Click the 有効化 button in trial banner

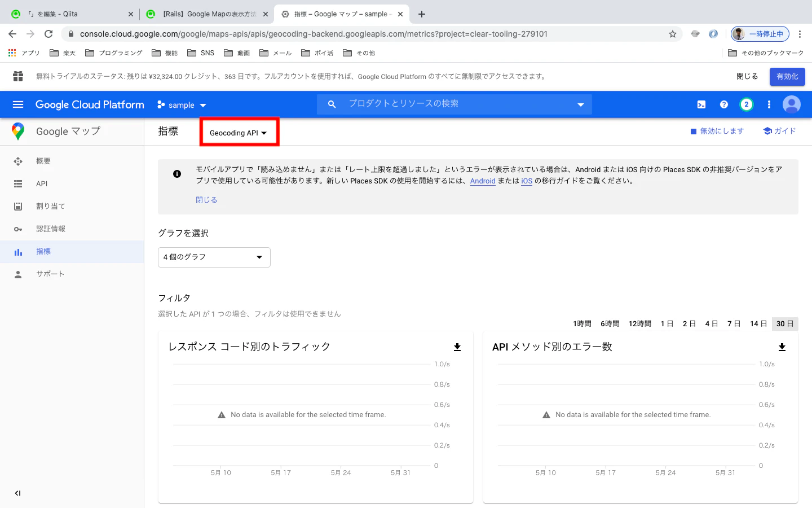[x=787, y=76]
